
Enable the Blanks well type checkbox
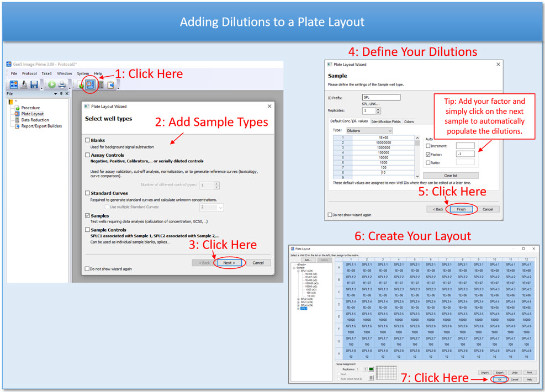click(88, 140)
